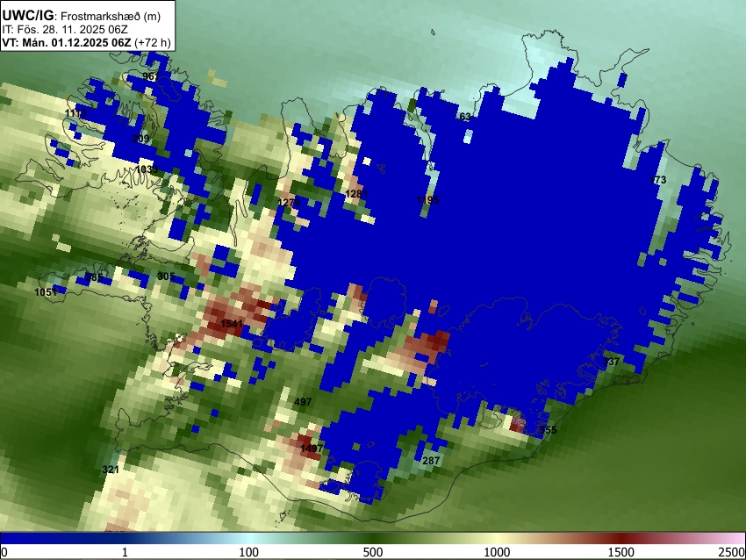Click the '1541' map value label

pyautogui.click(x=232, y=324)
